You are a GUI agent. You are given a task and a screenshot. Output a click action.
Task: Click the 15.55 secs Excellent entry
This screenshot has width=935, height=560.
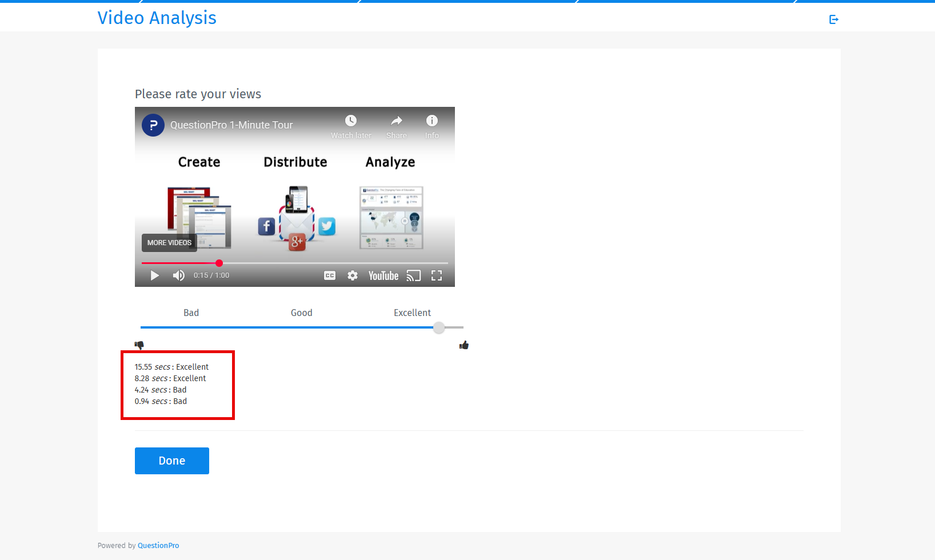(172, 367)
